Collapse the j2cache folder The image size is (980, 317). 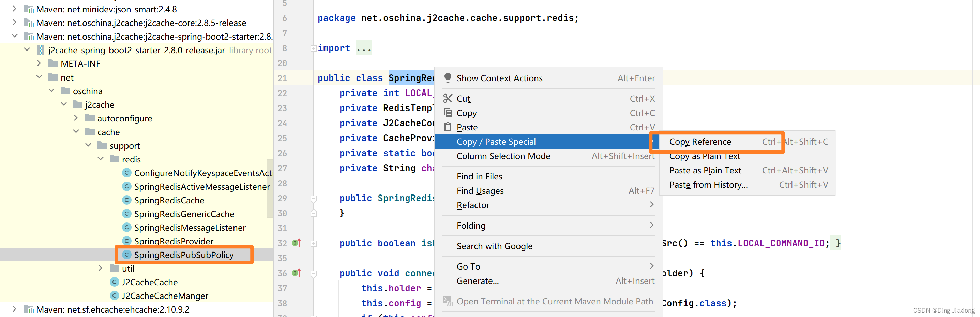[x=63, y=104]
